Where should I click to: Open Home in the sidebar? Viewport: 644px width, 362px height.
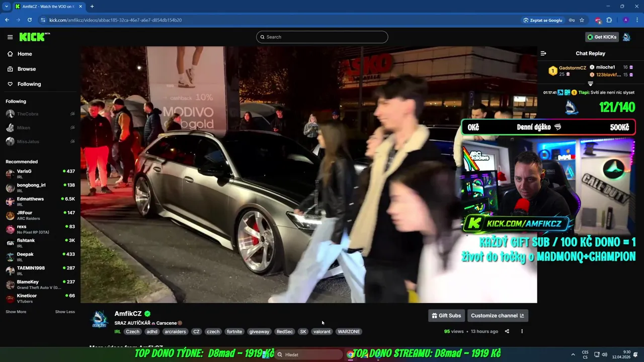(25, 54)
